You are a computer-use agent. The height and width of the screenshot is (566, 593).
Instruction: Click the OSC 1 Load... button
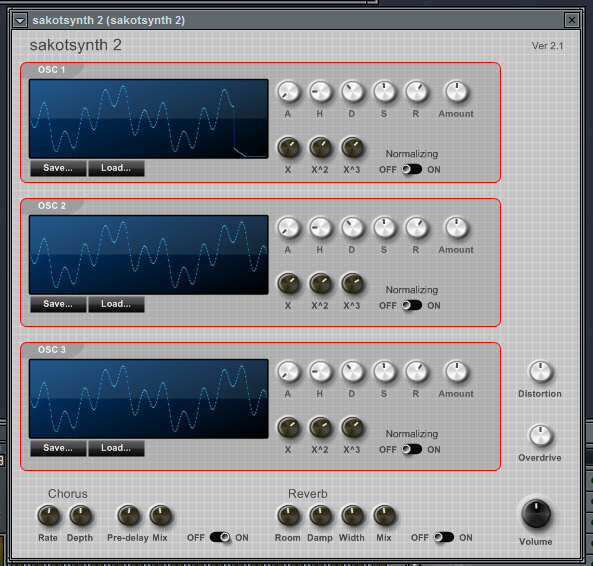(x=116, y=168)
